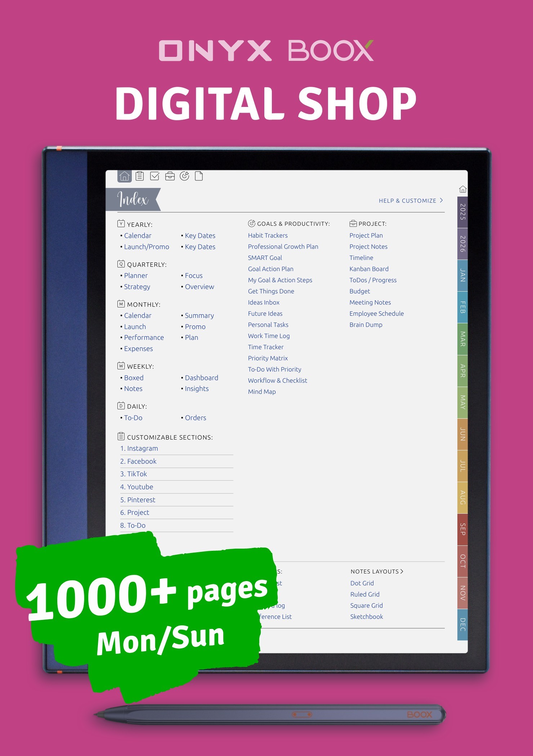Open the checkbox to-do icon in the top toolbar

[x=154, y=176]
